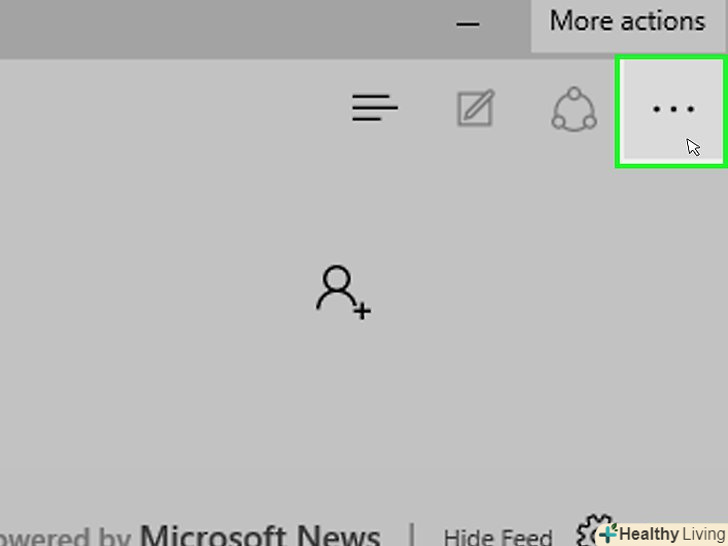Click the Healthy Living watermark text
This screenshot has height=546, width=728.
click(671, 534)
